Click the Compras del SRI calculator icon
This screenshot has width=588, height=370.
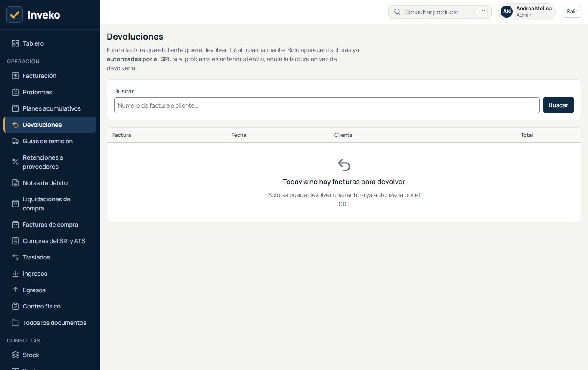pyautogui.click(x=15, y=241)
